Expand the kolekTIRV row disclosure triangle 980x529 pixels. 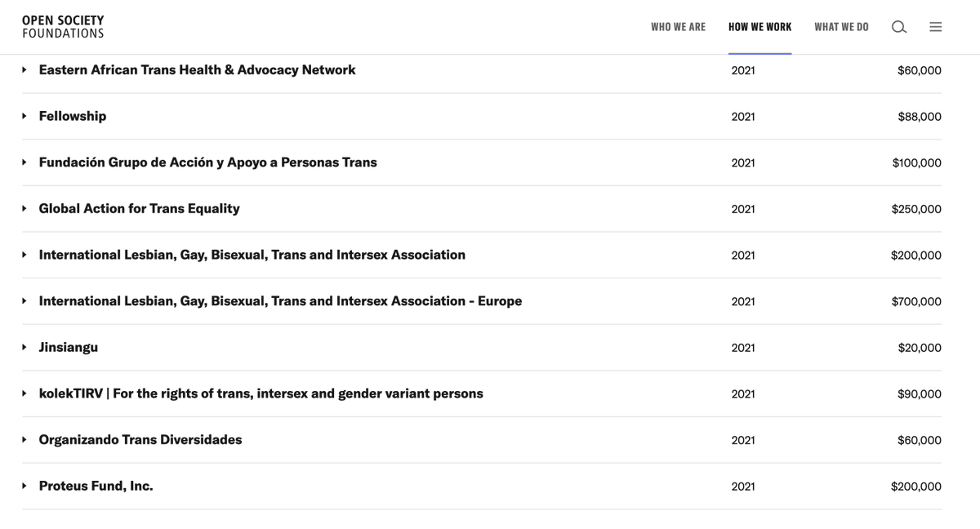point(24,393)
